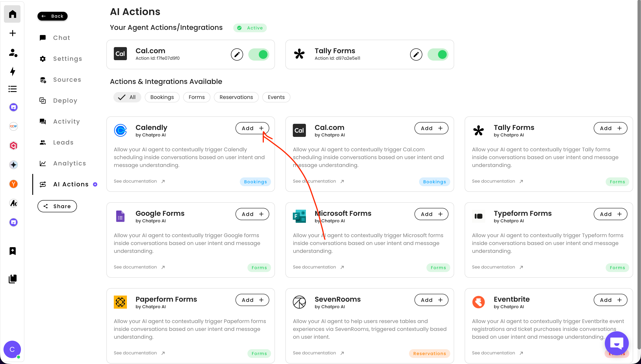Go to Leads in sidebar
This screenshot has height=364, width=641.
click(63, 142)
